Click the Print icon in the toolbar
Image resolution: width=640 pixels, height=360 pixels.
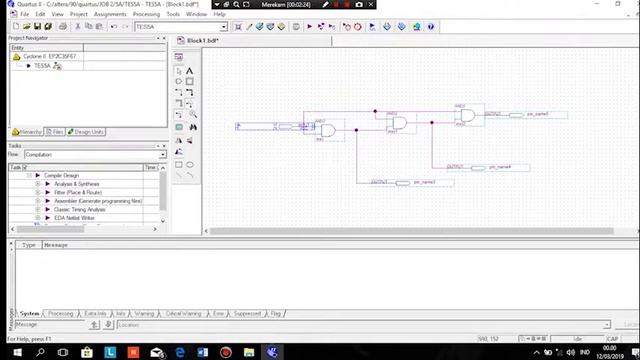62,27
